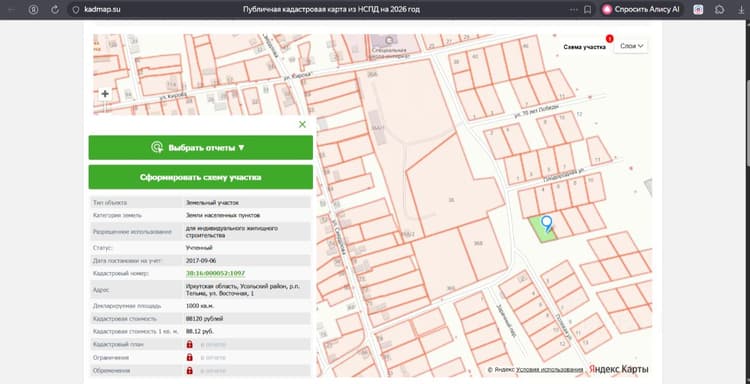This screenshot has width=750, height=384.
Task: Click the red notification badge near Схема участка
Action: pos(609,39)
